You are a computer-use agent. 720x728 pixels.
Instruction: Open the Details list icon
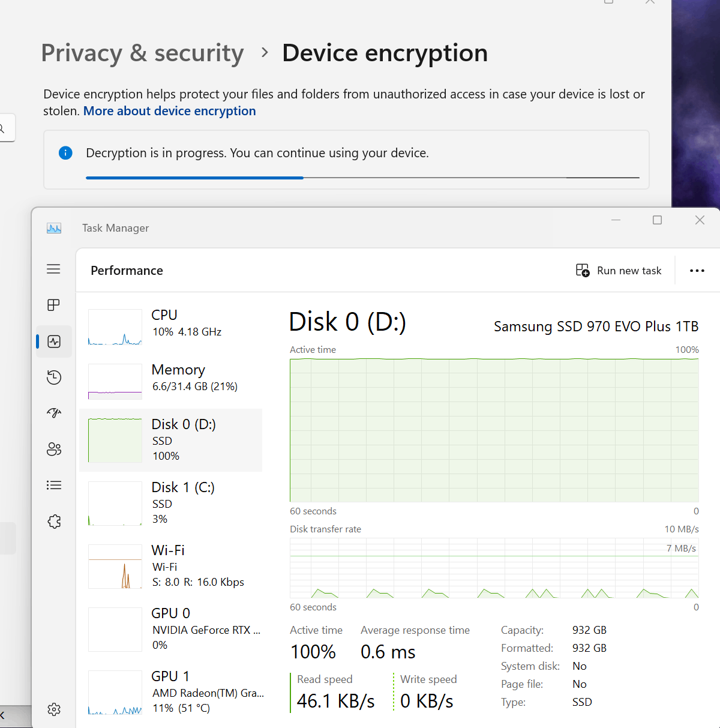[x=54, y=485]
